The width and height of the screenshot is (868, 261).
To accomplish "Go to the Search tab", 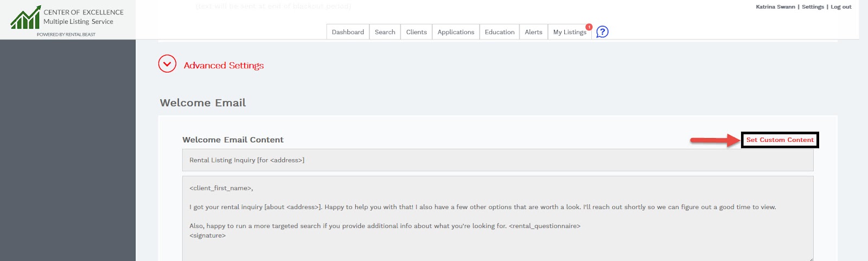I will pyautogui.click(x=385, y=32).
